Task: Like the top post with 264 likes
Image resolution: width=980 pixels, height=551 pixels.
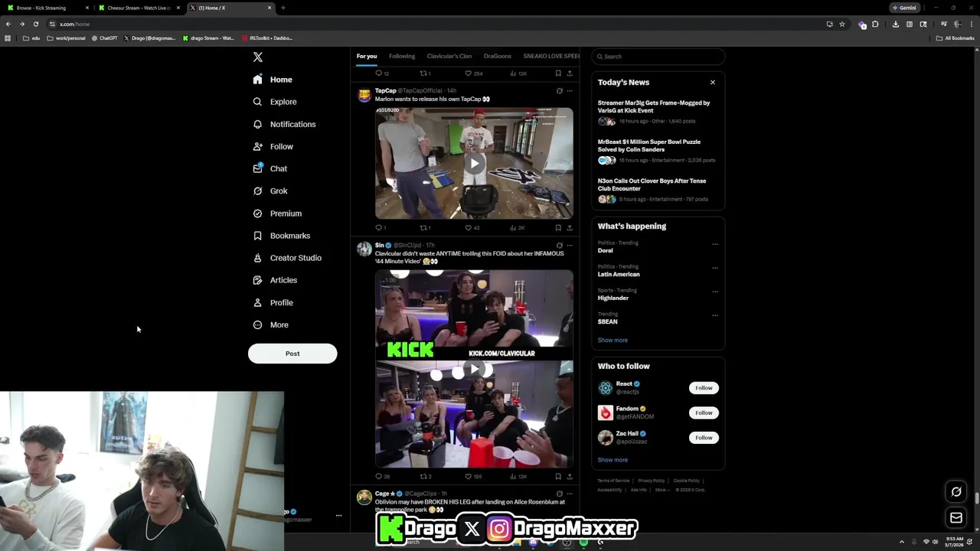Action: pyautogui.click(x=473, y=73)
